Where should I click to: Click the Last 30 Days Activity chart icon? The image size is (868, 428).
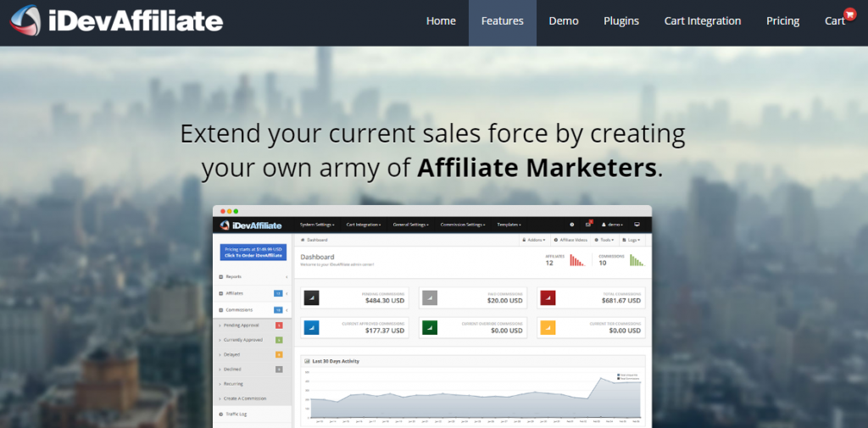(307, 361)
